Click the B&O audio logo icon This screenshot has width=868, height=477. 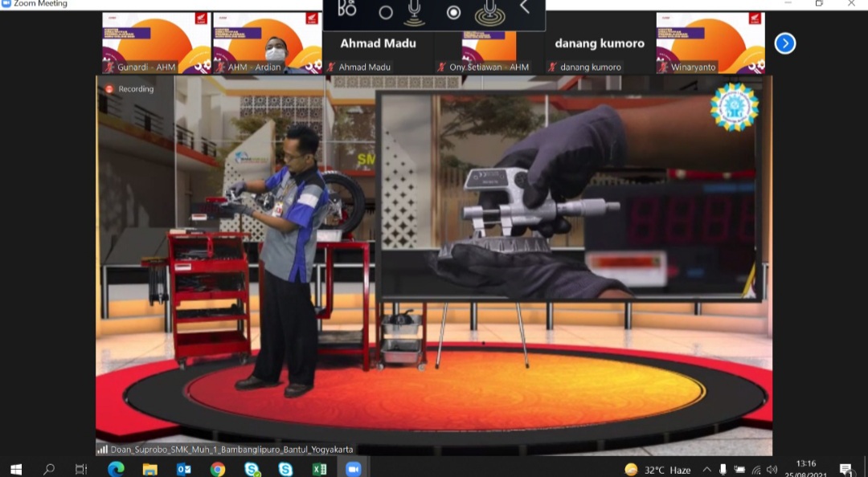point(347,8)
